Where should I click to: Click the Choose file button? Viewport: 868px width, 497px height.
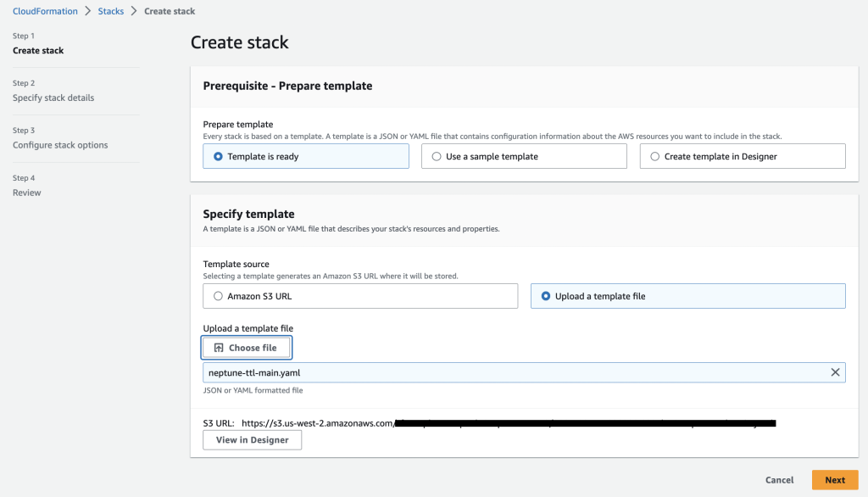click(x=247, y=347)
